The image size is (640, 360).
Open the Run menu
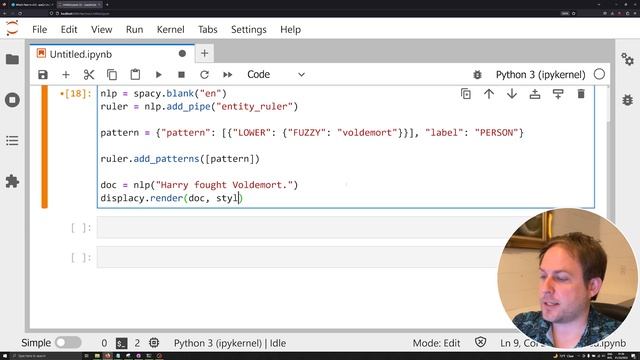coord(134,29)
